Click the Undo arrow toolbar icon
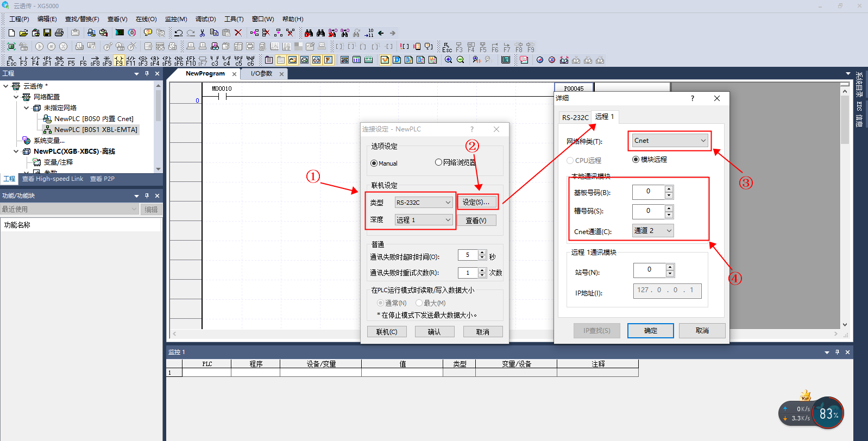The image size is (868, 441). pos(178,33)
